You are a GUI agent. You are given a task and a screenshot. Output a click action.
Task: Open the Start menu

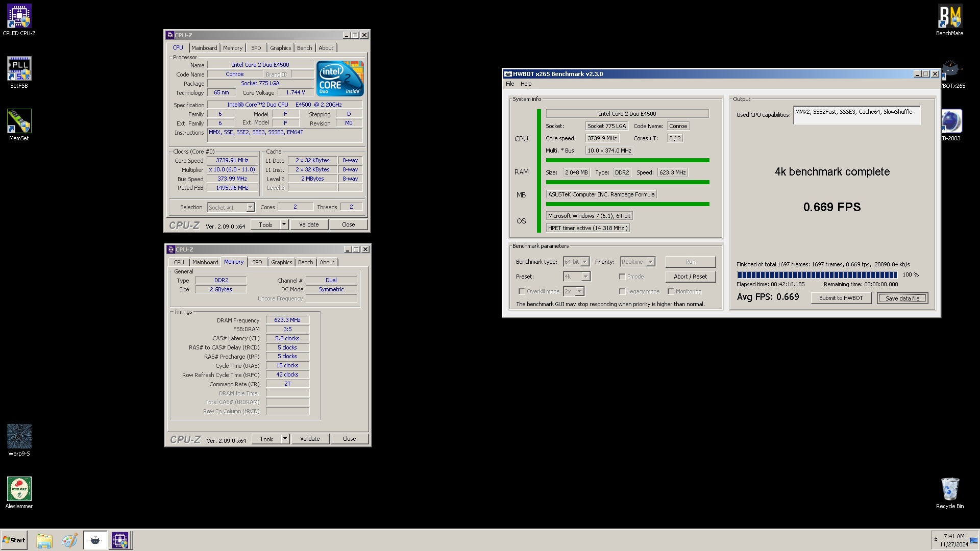(14, 540)
